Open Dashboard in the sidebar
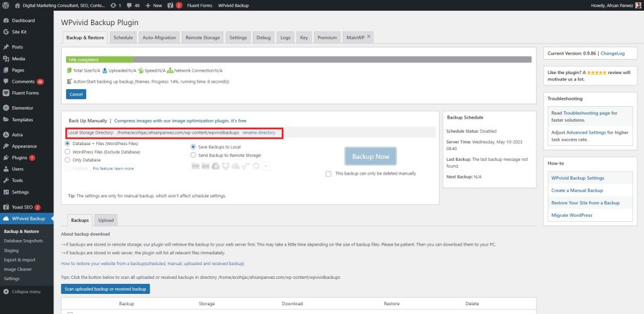This screenshot has height=314, width=644. point(23,21)
